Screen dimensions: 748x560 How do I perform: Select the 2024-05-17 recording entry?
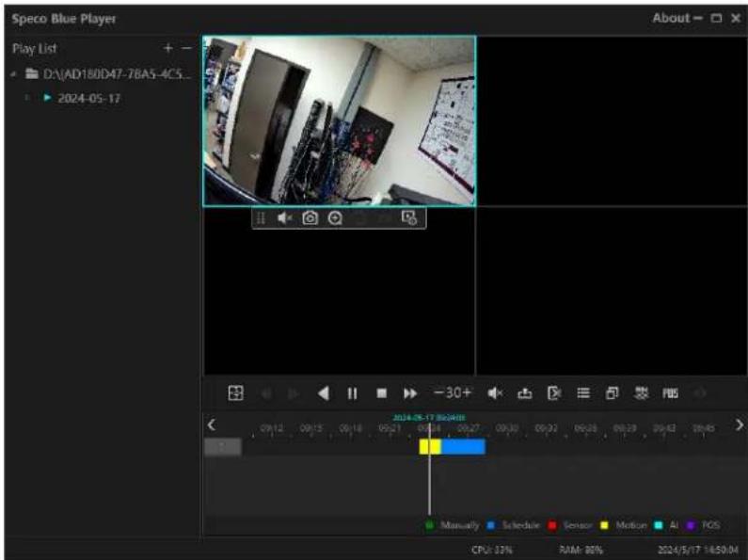(x=88, y=98)
